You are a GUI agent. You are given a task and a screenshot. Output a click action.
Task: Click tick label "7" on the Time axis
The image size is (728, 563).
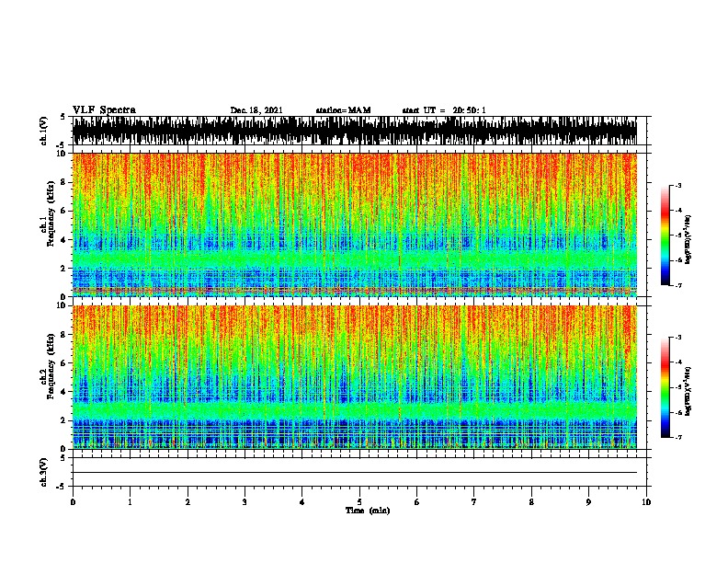(474, 502)
